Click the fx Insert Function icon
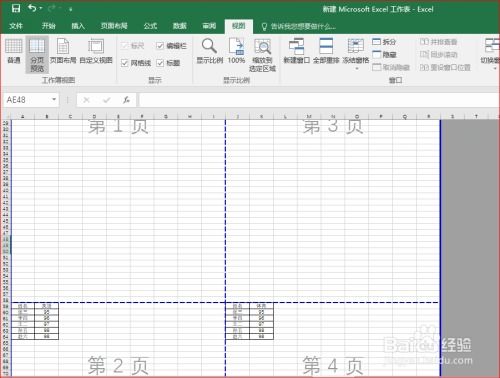Viewport: 500px width, 378px height. (x=126, y=100)
